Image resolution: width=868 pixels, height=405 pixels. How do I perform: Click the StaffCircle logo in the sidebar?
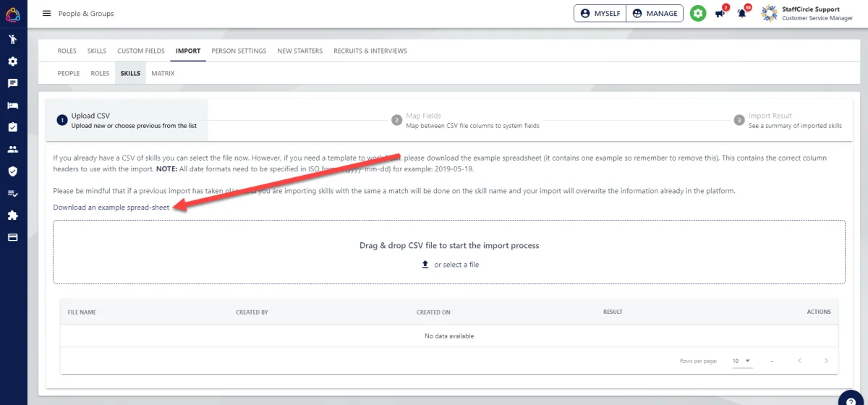pyautogui.click(x=13, y=14)
